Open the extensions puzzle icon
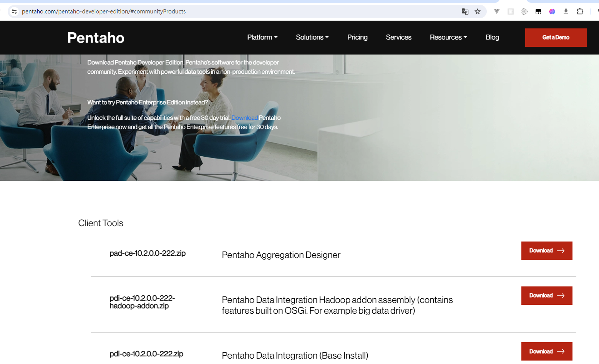 [580, 12]
